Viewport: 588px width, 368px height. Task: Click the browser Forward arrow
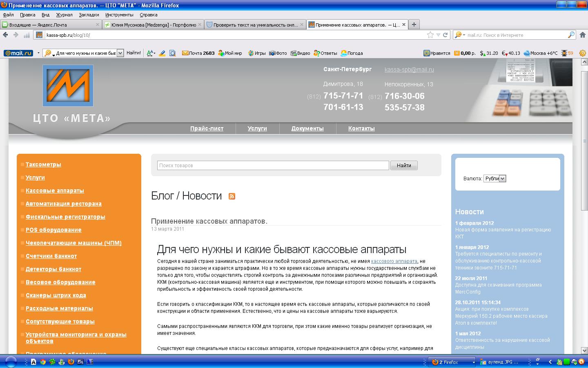[16, 35]
